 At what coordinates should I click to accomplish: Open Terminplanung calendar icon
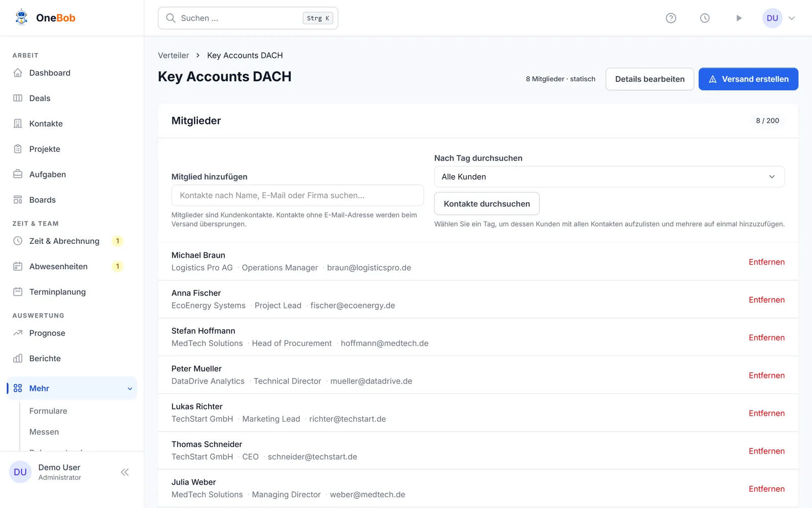[18, 292]
